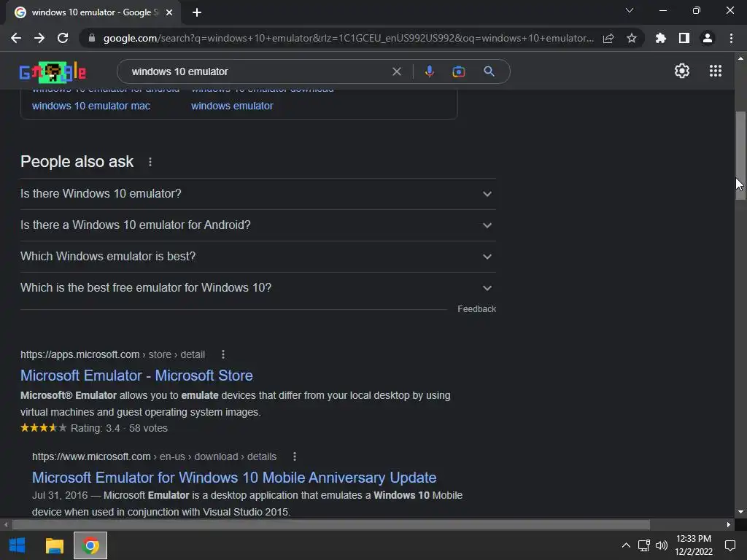Open File Explorer from taskbar
Image resolution: width=747 pixels, height=560 pixels.
click(x=54, y=545)
